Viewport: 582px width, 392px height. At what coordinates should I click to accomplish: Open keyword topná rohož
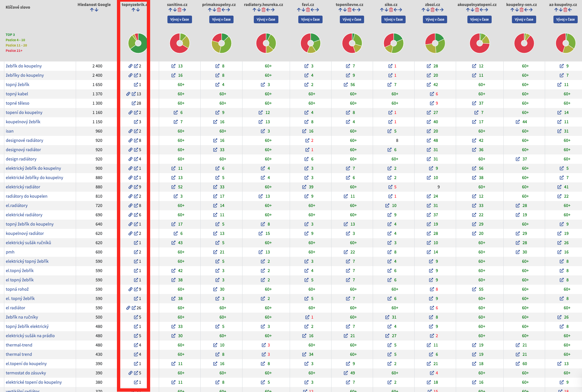pyautogui.click(x=17, y=289)
